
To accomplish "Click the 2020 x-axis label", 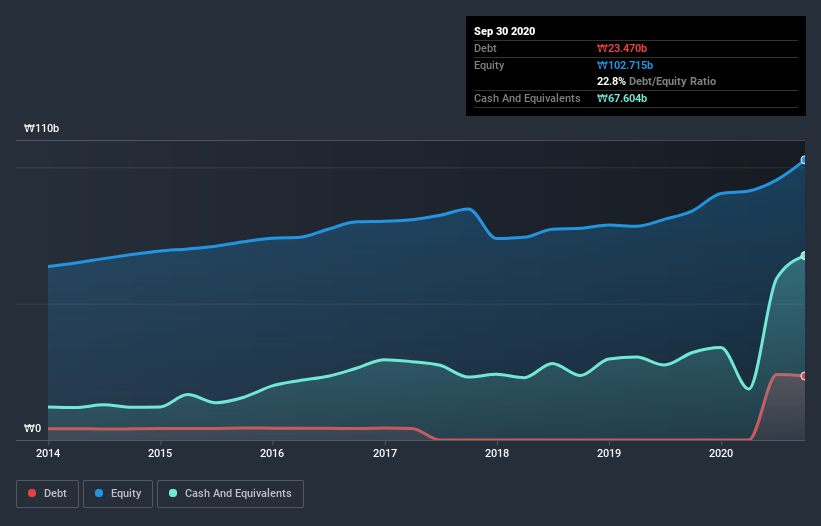I will [721, 453].
